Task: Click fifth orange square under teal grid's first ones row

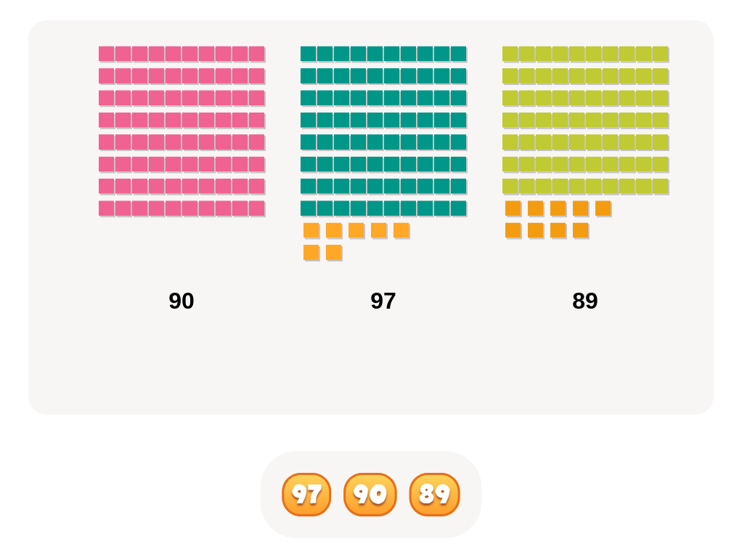Action: click(401, 230)
